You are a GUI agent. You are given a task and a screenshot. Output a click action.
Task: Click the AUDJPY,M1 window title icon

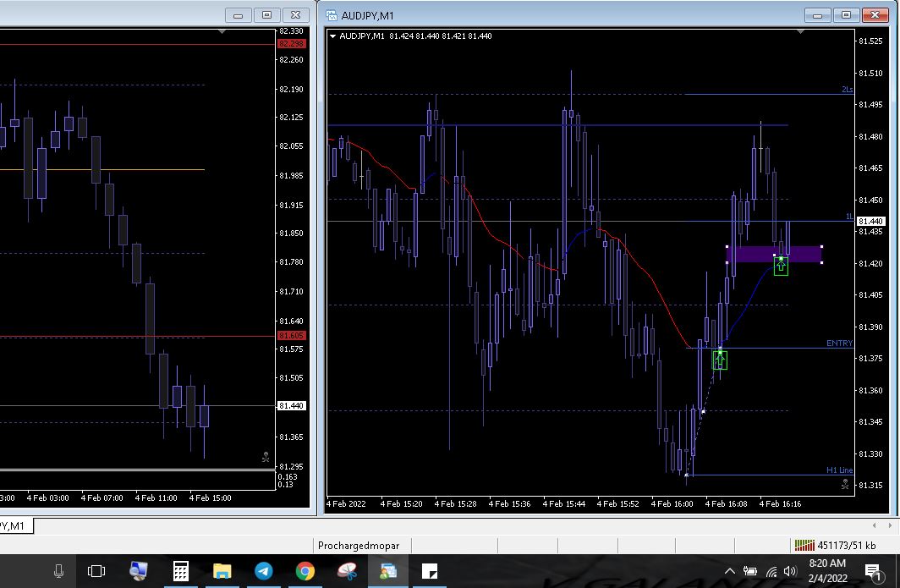pos(332,15)
